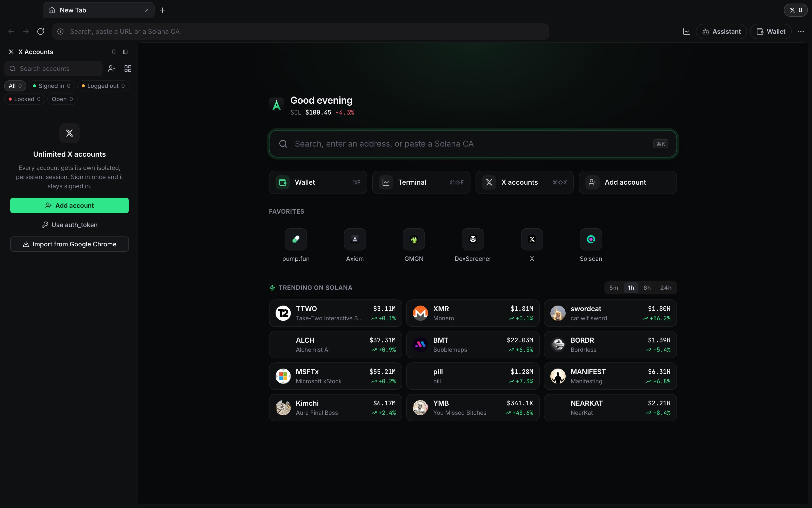Open the pump.fun favorite icon
Image resolution: width=812 pixels, height=508 pixels.
(x=296, y=239)
